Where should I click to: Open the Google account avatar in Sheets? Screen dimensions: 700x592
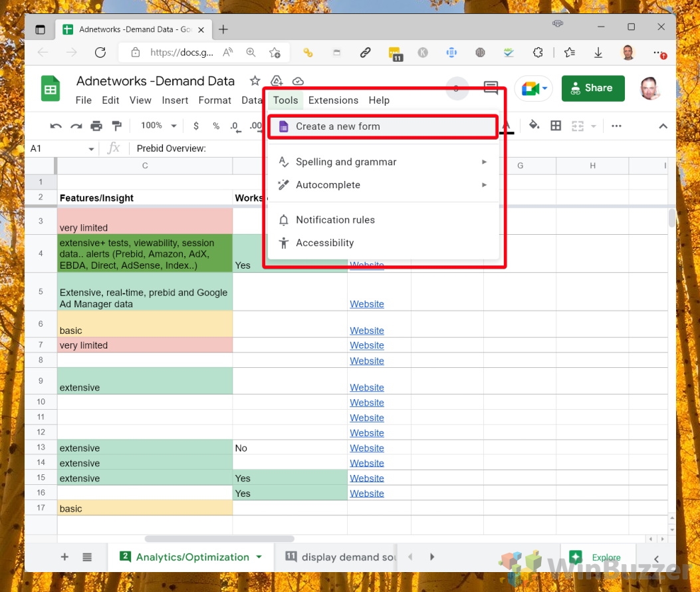pos(649,88)
